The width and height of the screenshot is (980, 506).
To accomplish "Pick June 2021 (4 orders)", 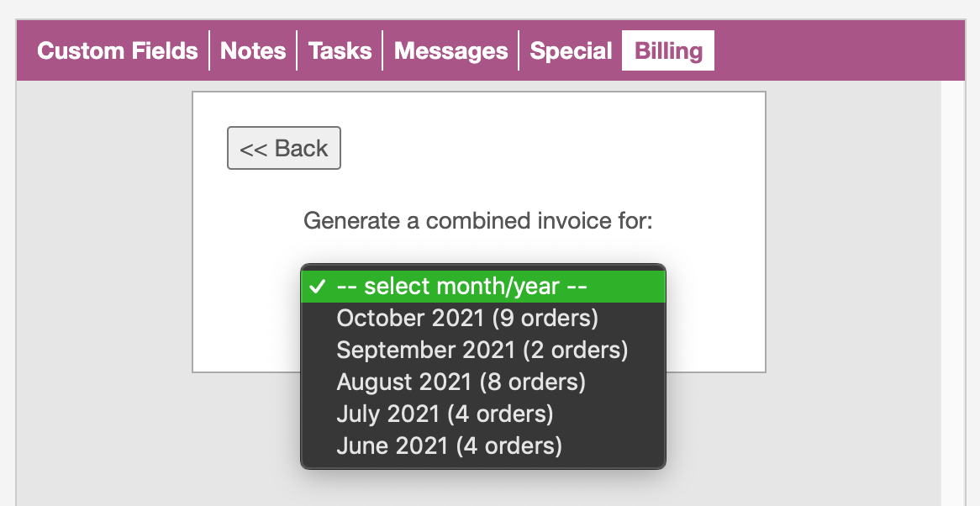I will point(449,445).
